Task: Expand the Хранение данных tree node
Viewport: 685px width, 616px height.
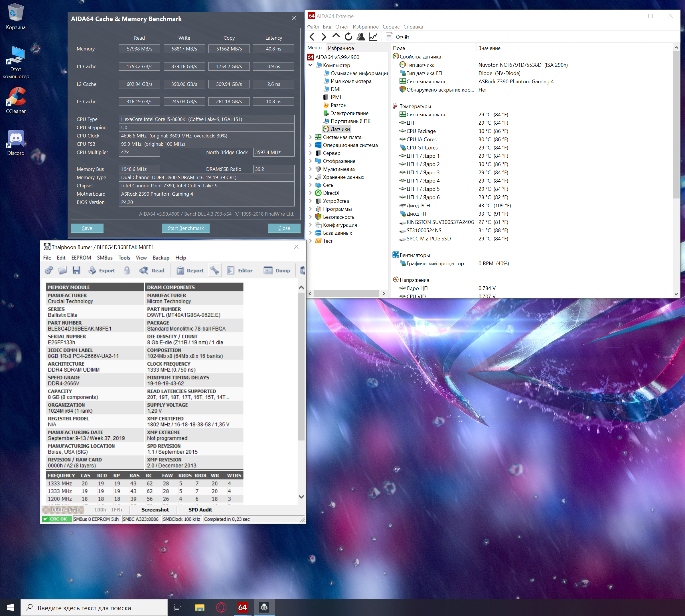Action: (310, 177)
